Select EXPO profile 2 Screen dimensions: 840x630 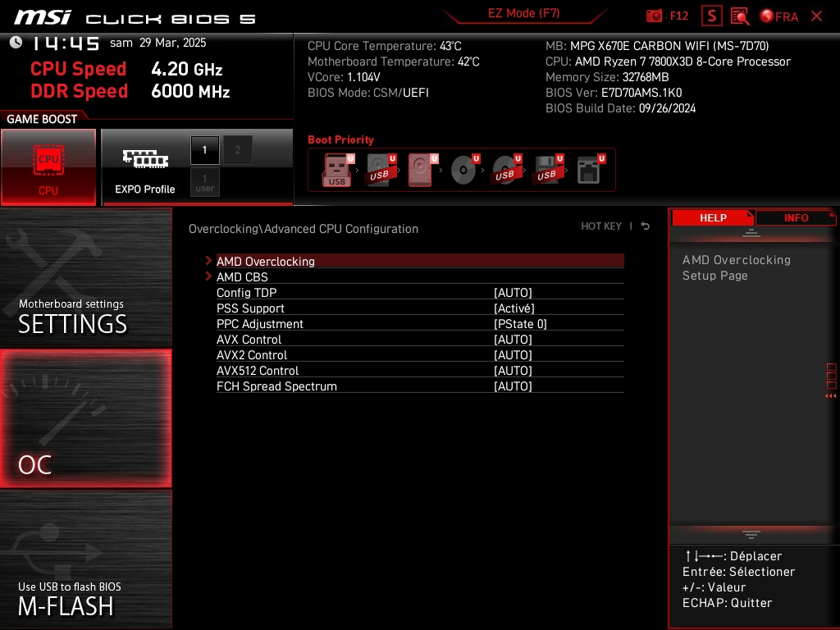tap(237, 150)
